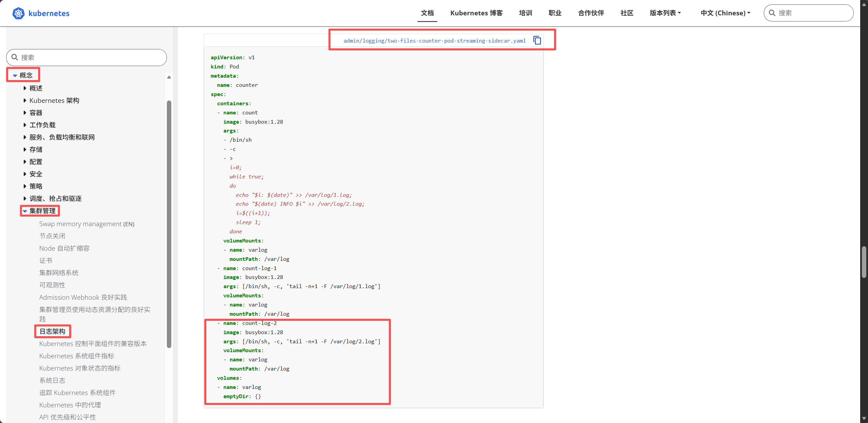
Task: Open the 职业 nav item
Action: [x=555, y=13]
